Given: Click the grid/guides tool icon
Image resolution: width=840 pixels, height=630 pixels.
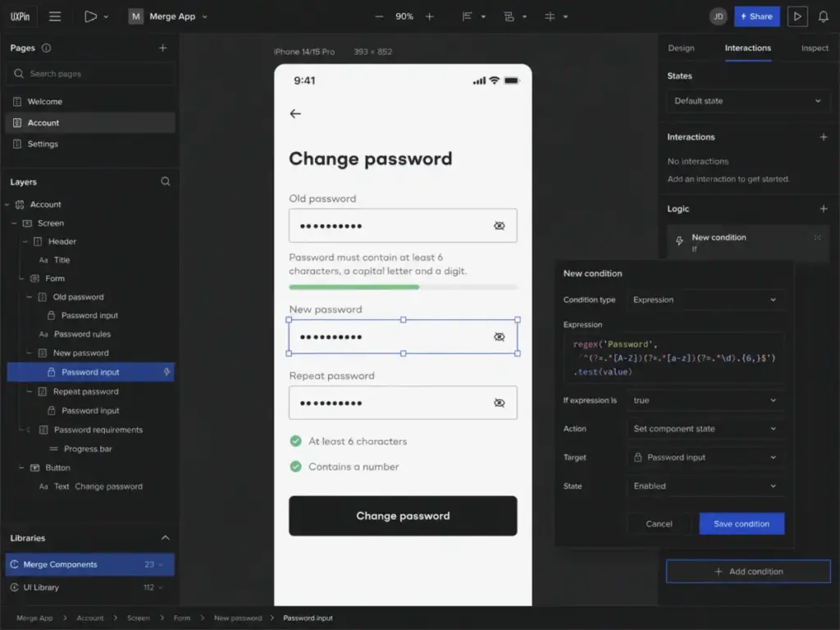Looking at the screenshot, I should 550,16.
